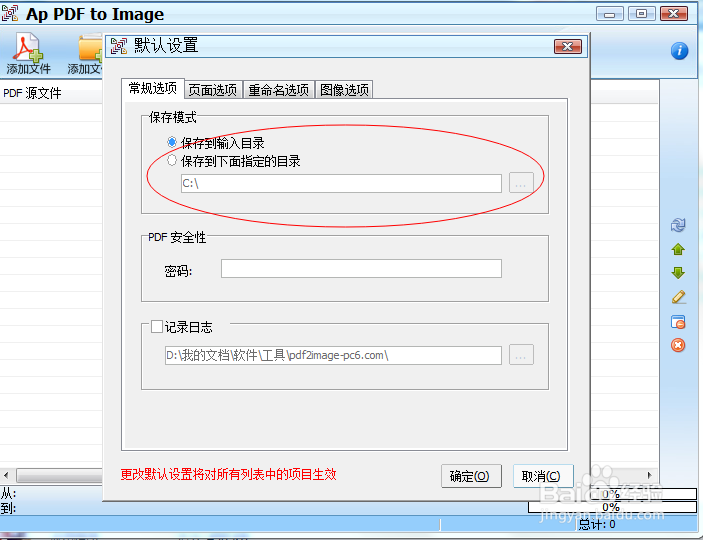Click the C:\ output directory field

tap(341, 183)
